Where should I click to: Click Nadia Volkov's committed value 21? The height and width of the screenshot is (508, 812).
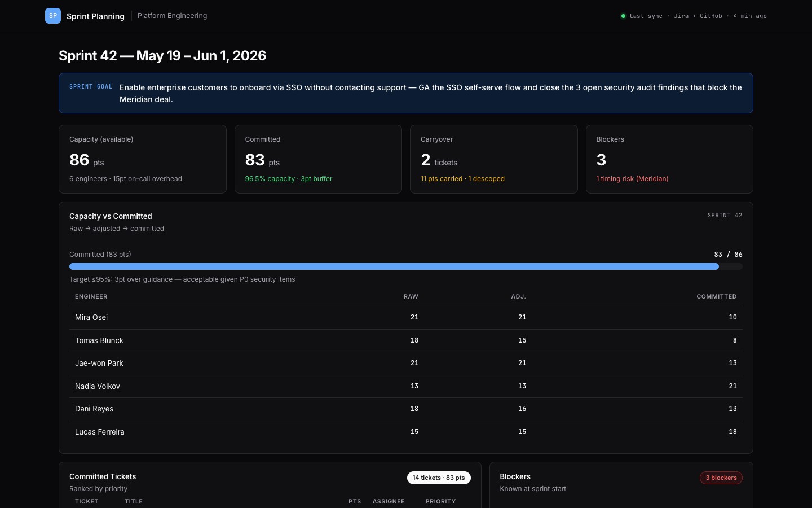732,386
